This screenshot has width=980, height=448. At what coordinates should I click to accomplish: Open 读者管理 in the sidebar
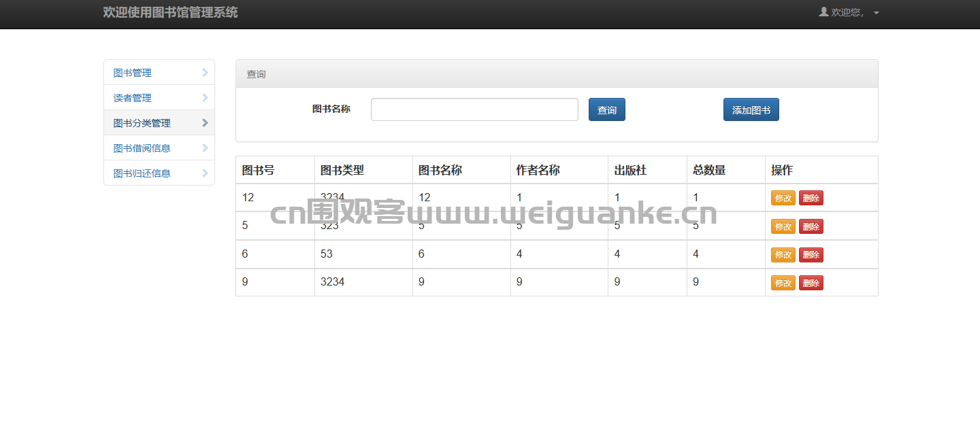coord(159,97)
